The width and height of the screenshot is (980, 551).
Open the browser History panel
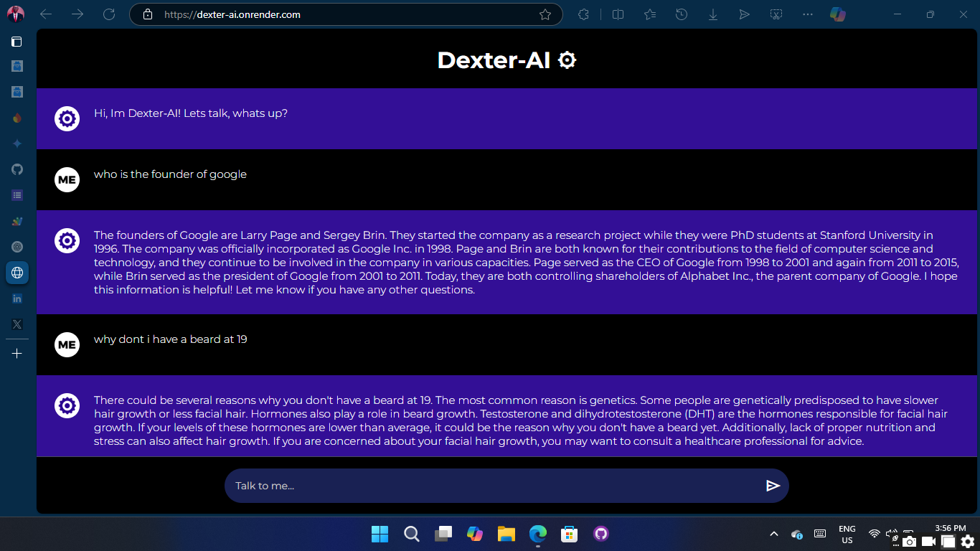tap(682, 14)
